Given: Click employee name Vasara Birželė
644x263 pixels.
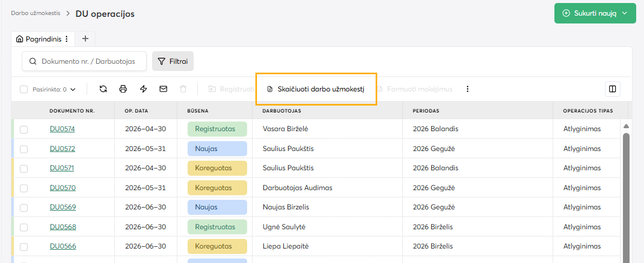Looking at the screenshot, I should (286, 129).
